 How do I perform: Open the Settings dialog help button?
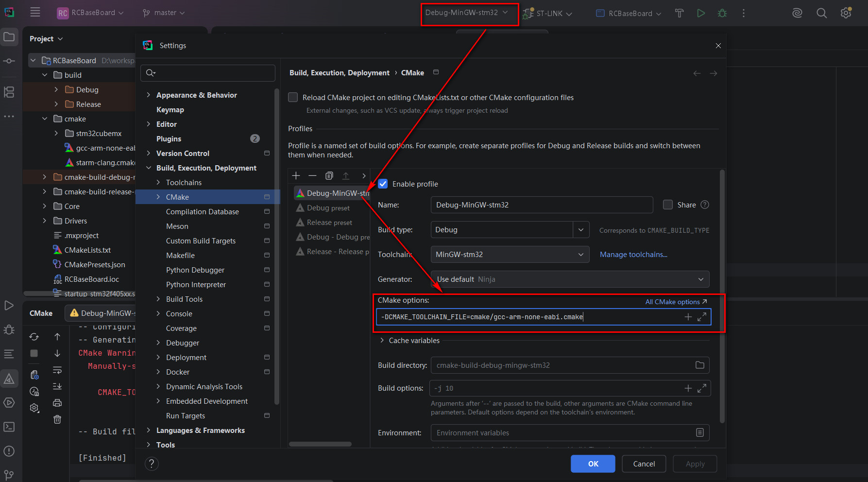click(x=152, y=464)
